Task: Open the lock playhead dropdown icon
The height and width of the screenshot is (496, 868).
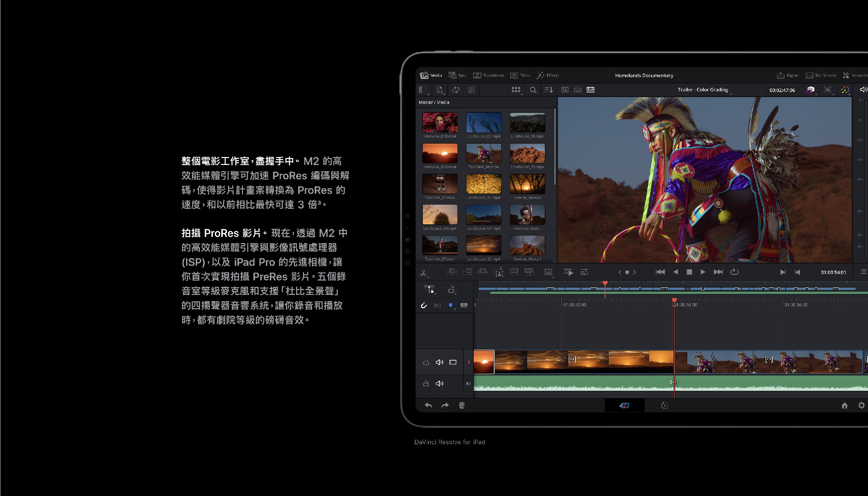Action: click(x=430, y=289)
